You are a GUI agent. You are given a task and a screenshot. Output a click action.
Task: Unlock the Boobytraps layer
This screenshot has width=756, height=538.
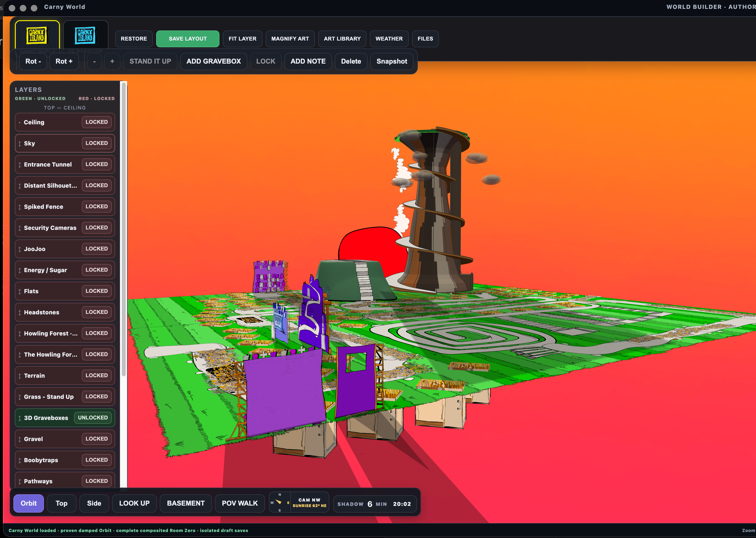pos(97,460)
